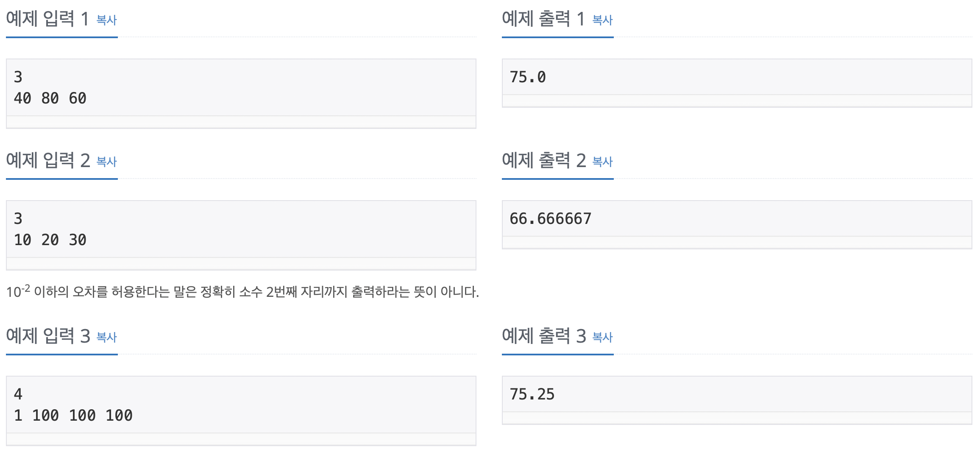Copy example input 3 via 복사 link
The width and height of the screenshot is (980, 458).
point(106,337)
